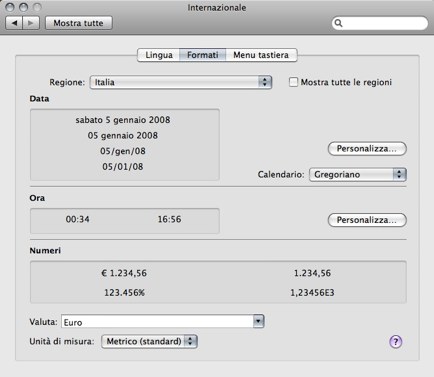Click the time sample 00:34
The height and width of the screenshot is (377, 434).
(x=77, y=219)
